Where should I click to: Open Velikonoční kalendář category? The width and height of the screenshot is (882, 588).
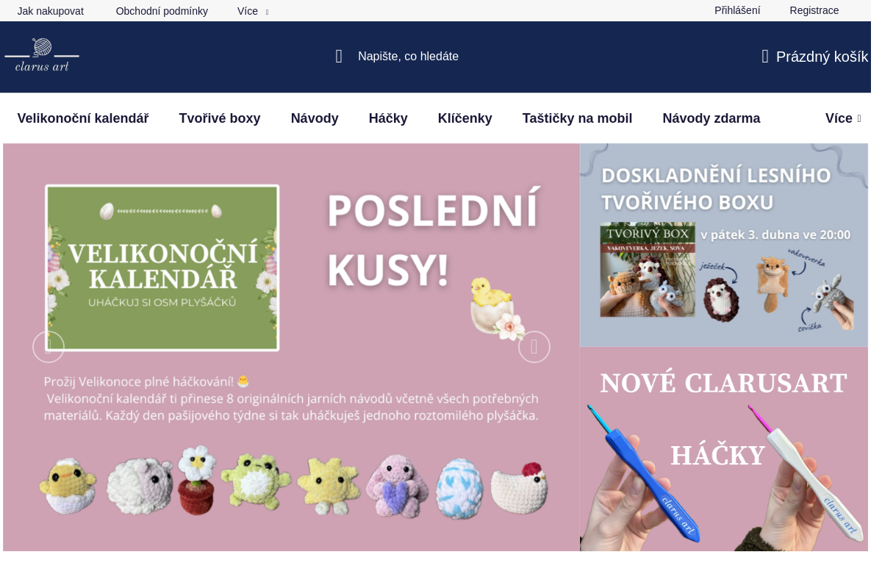click(x=83, y=118)
